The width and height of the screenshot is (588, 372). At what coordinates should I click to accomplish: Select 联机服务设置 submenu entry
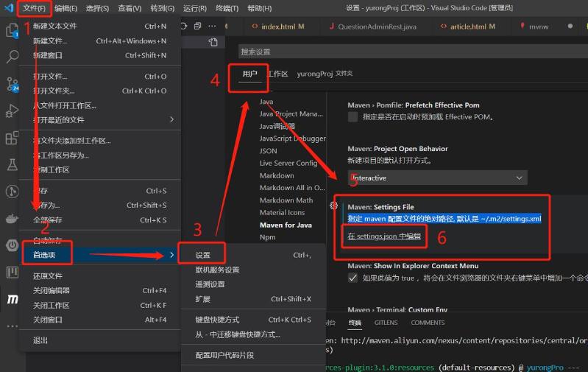click(x=253, y=270)
